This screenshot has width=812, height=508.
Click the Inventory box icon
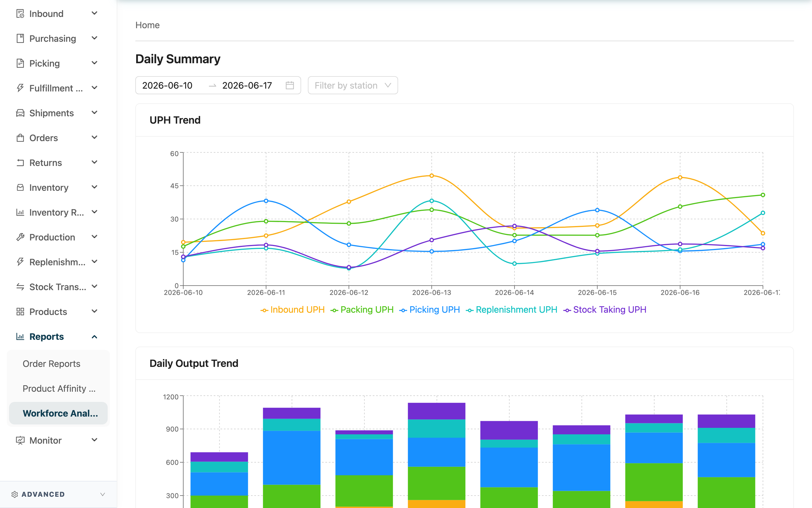[20, 188]
